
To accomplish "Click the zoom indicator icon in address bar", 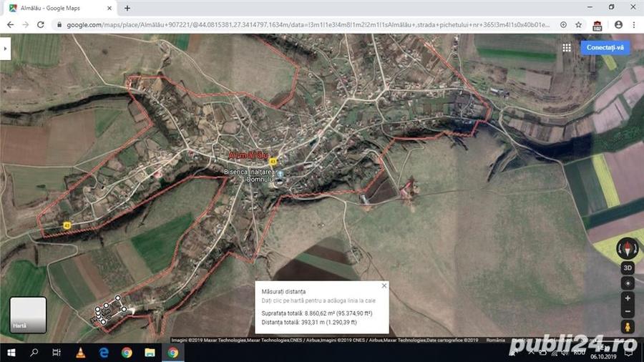I will (564, 24).
